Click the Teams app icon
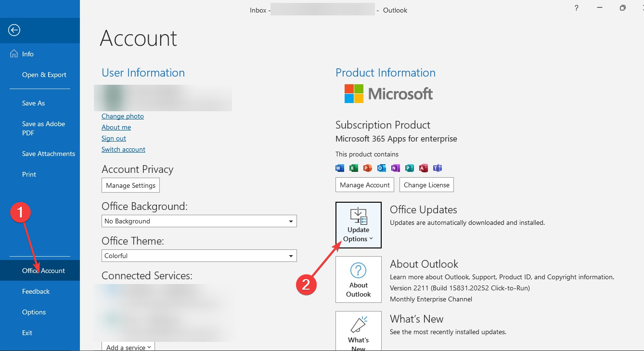The height and width of the screenshot is (351, 644). pos(438,168)
